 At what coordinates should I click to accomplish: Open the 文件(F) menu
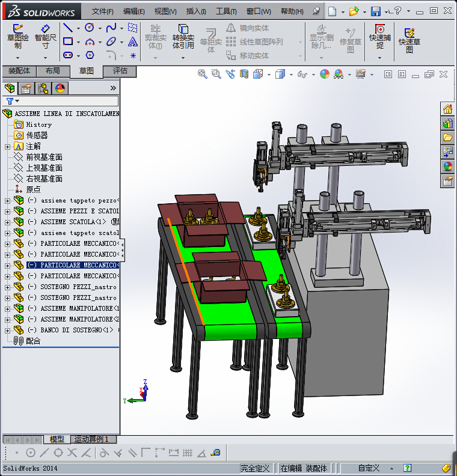(102, 11)
